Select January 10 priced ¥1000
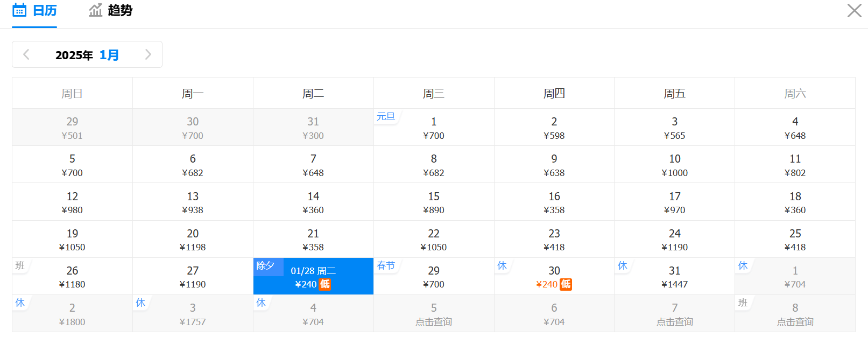This screenshot has height=337, width=868. (x=675, y=165)
